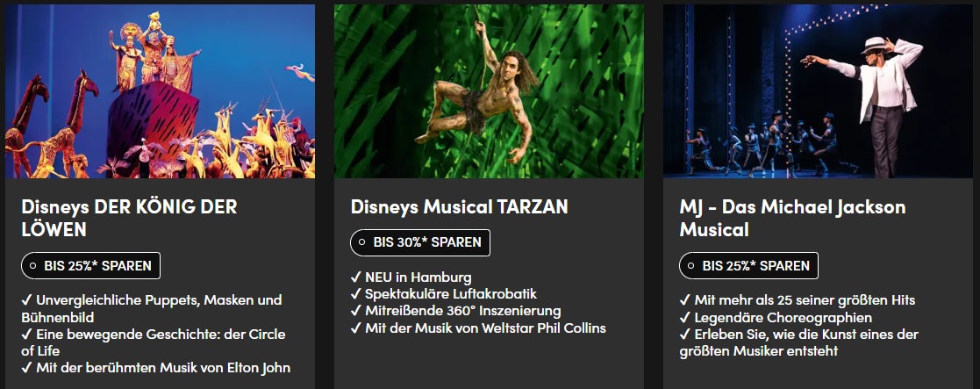
Task: Open the Disneys DER KÖNIG DER LÖWEN title
Action: (129, 219)
